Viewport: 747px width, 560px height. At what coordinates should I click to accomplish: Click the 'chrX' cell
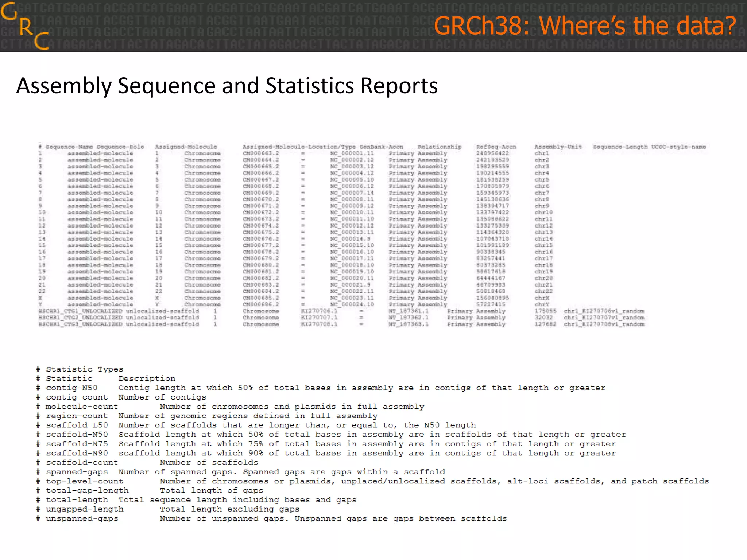[542, 298]
